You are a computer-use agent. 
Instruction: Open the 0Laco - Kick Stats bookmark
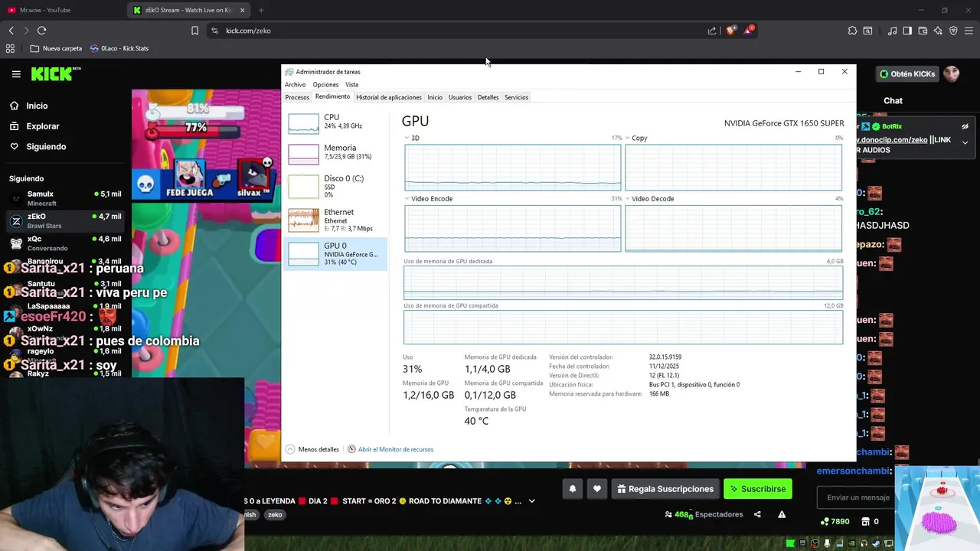pyautogui.click(x=119, y=48)
